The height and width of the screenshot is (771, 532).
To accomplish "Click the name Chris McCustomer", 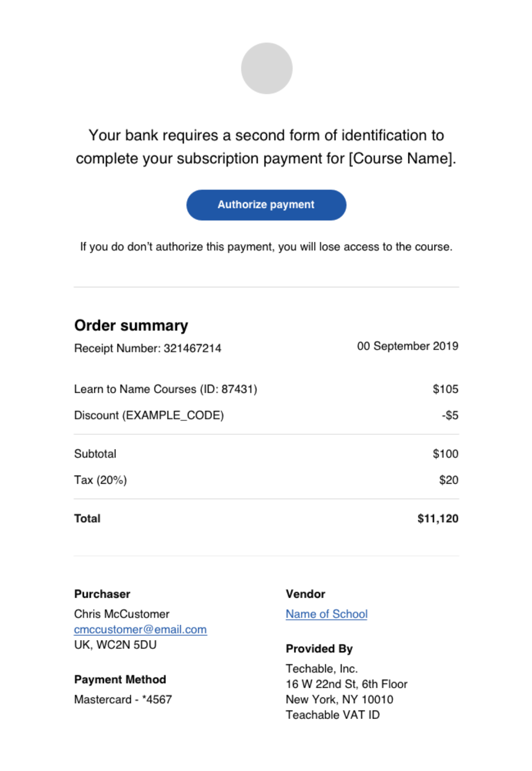I will click(122, 614).
